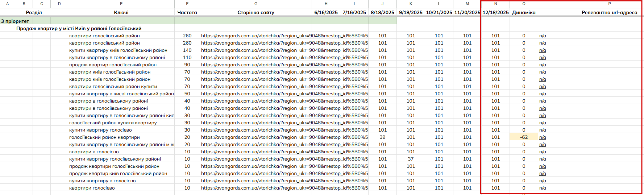Open n/a link in 'голосіївський район купити квартиру' row

click(x=543, y=123)
